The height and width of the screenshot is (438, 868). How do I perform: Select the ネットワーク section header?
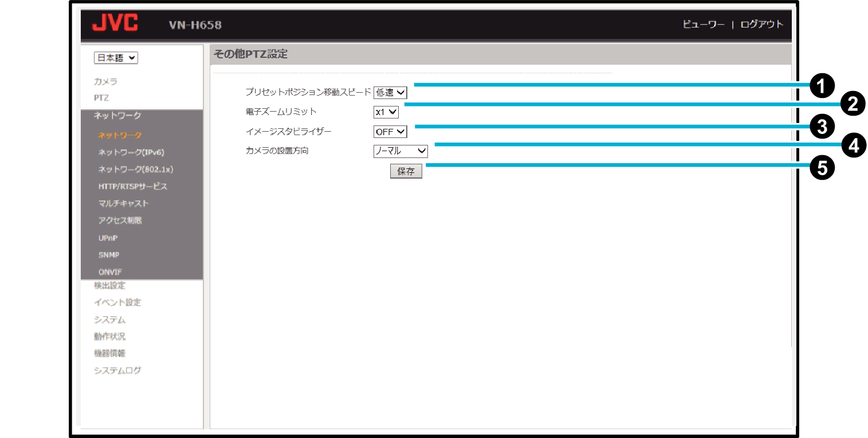(117, 116)
